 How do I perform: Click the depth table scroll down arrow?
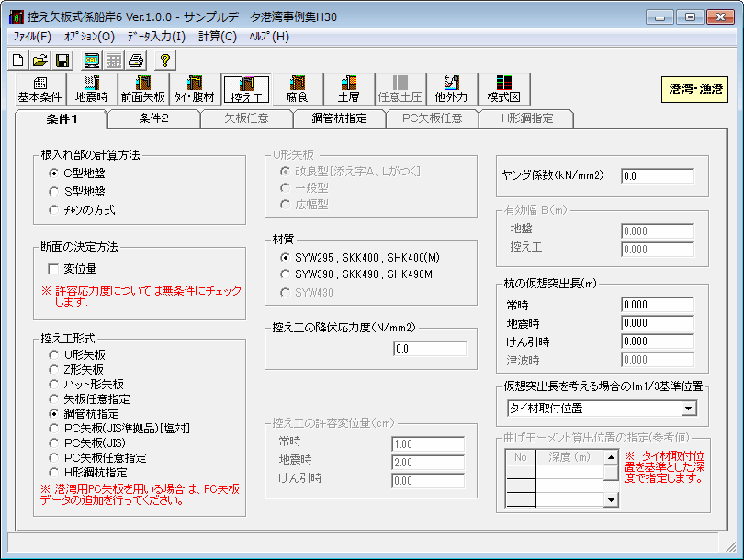pyautogui.click(x=611, y=499)
